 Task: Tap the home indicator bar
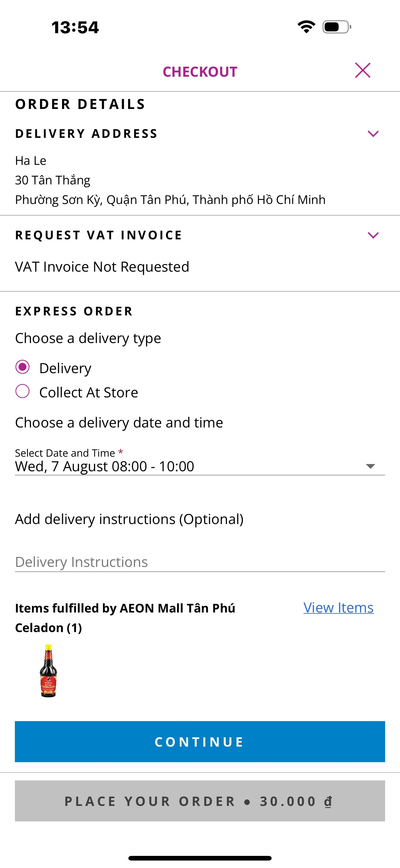199,858
